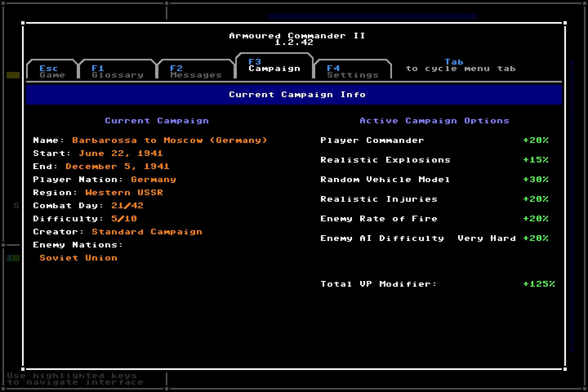Click Player Nation value 'Germany'

[x=154, y=180]
